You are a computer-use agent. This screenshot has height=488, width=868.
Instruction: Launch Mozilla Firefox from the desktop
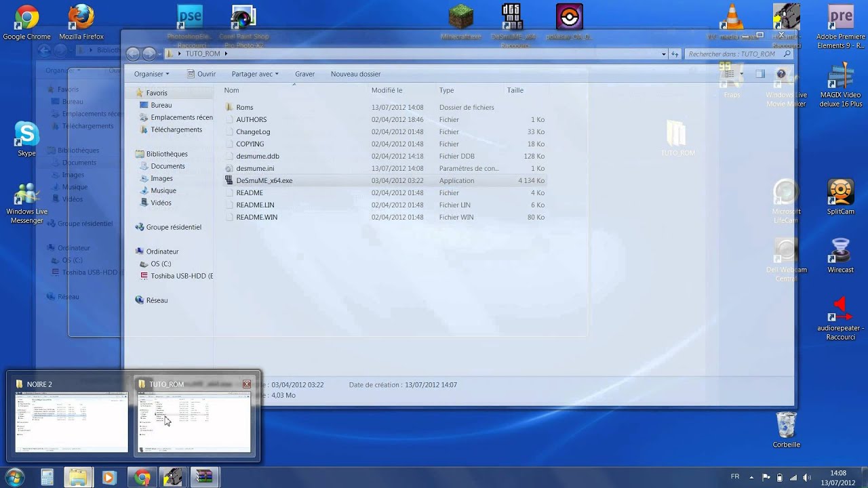click(x=81, y=22)
